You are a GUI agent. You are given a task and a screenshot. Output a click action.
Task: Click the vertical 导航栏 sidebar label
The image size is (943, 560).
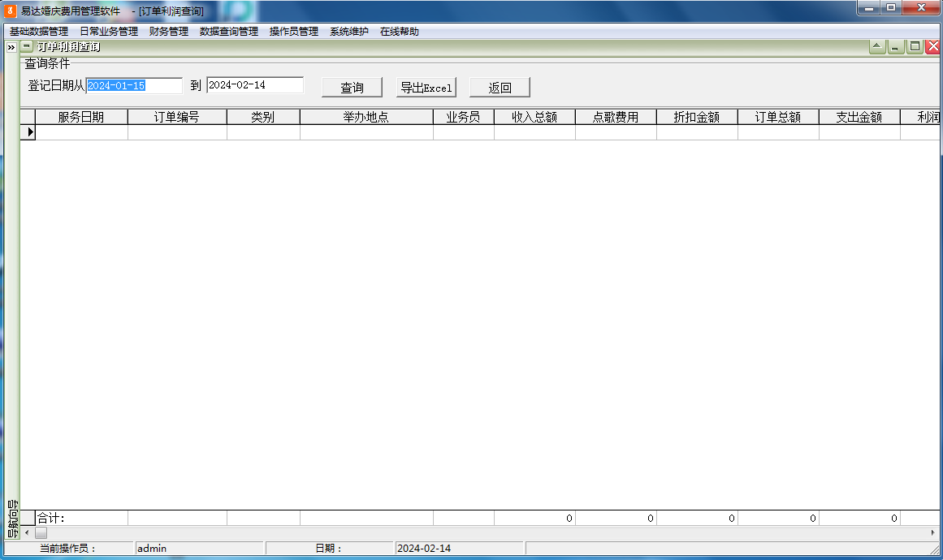pos(13,519)
